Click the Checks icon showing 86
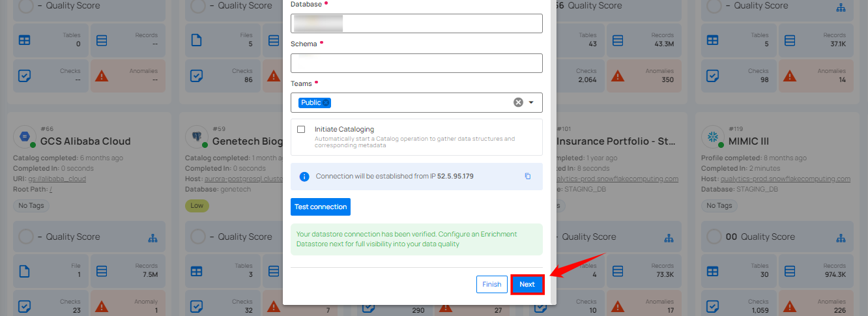868x316 pixels. 196,76
